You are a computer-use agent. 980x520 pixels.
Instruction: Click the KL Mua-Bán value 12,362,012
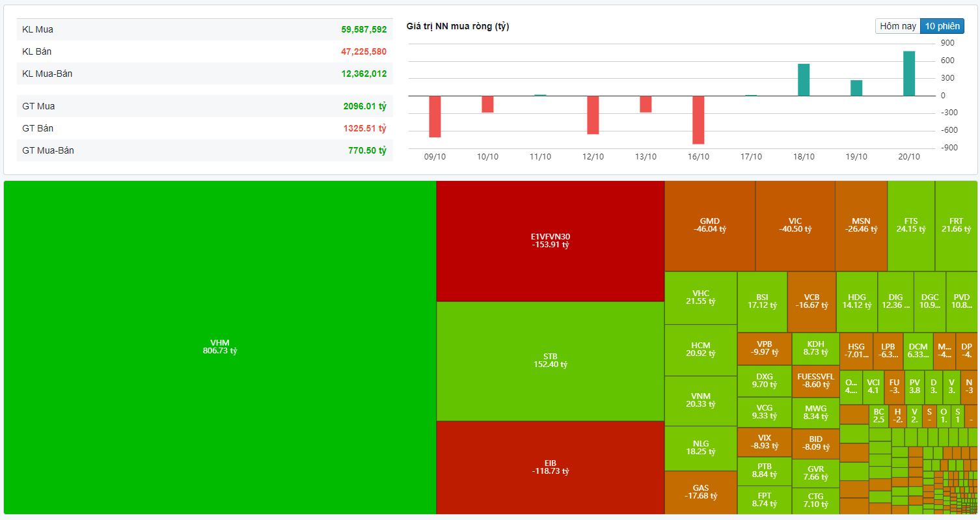pos(364,74)
